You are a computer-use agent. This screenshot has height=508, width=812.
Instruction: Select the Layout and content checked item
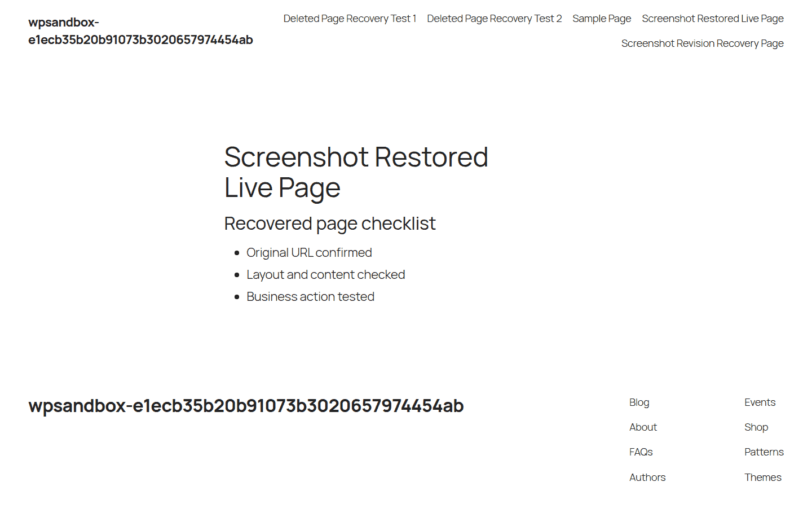[x=326, y=275]
